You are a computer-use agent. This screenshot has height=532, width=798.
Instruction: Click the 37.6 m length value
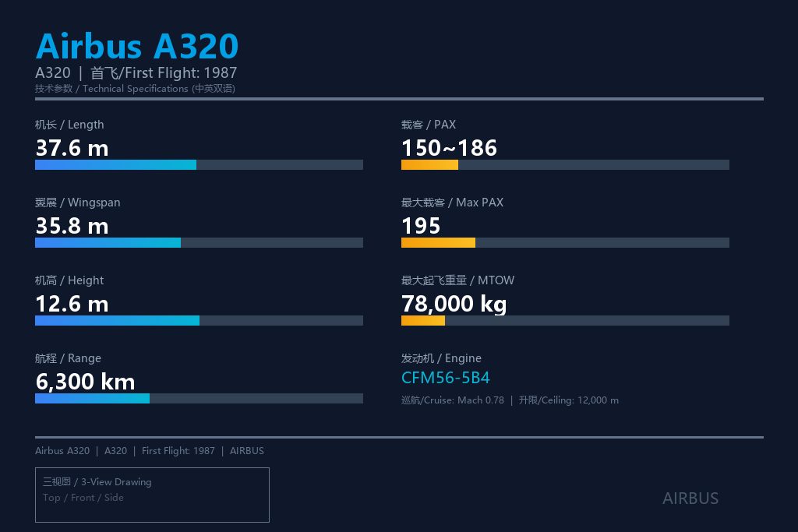[72, 148]
